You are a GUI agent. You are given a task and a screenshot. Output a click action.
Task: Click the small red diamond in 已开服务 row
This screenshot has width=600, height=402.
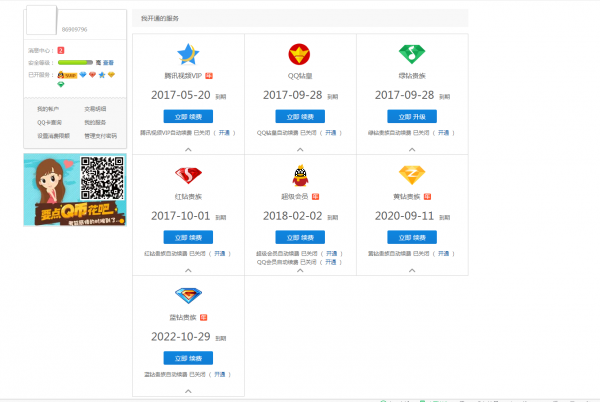pyautogui.click(x=92, y=75)
